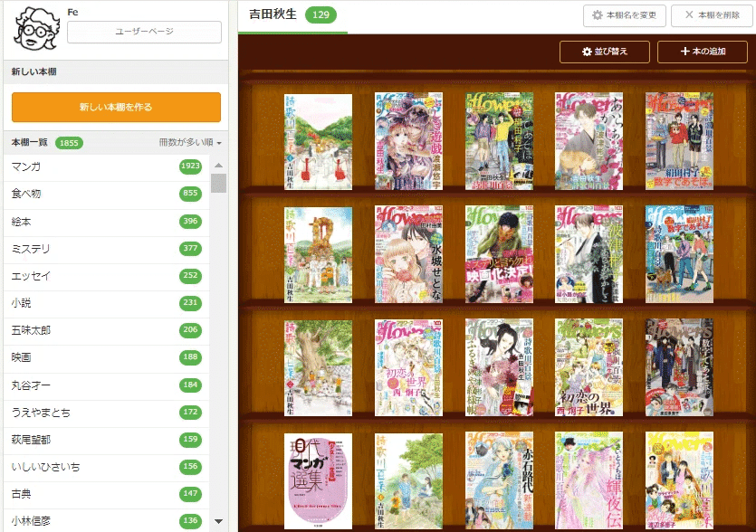Open second top-row cover with 遊戯 text
The image size is (756, 532).
[408, 141]
